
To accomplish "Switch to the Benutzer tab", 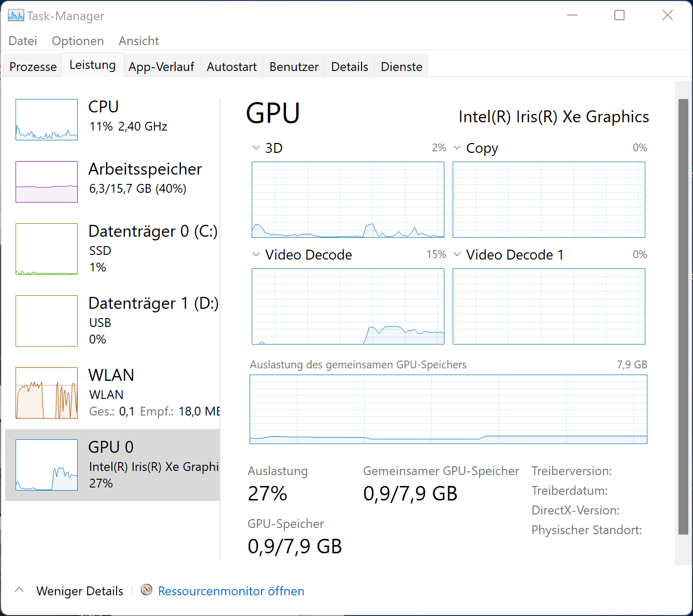I will pos(294,67).
